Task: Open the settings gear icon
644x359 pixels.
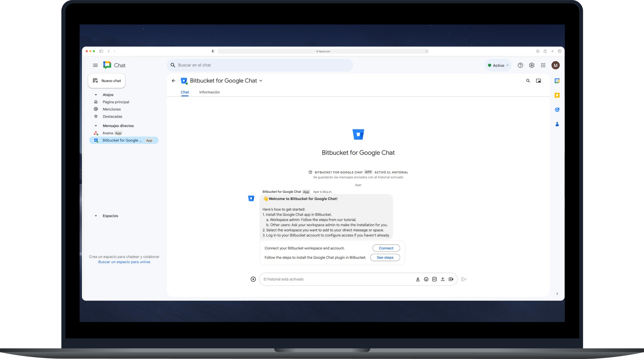Action: 532,65
